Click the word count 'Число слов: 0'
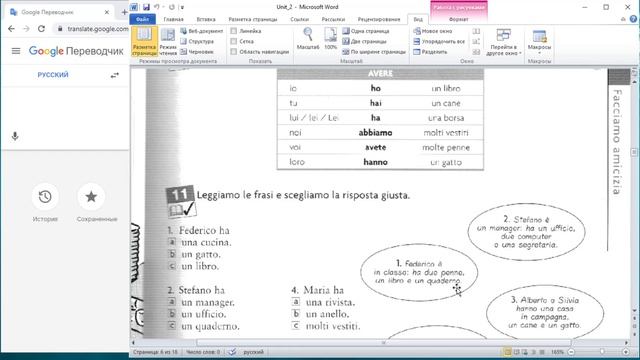 (x=203, y=352)
